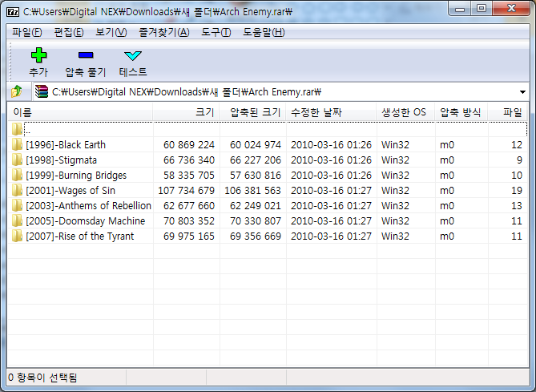
Task: Click size value 60 869 224
Action: point(189,145)
